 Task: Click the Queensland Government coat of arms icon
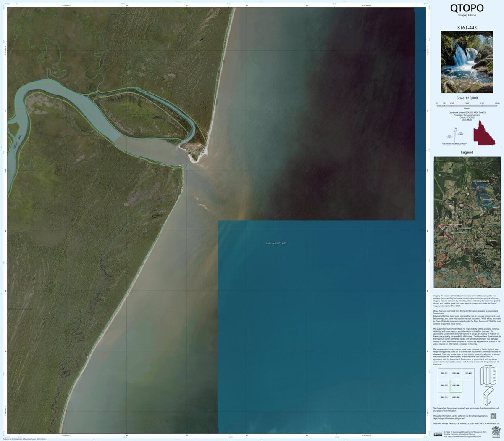click(x=496, y=431)
